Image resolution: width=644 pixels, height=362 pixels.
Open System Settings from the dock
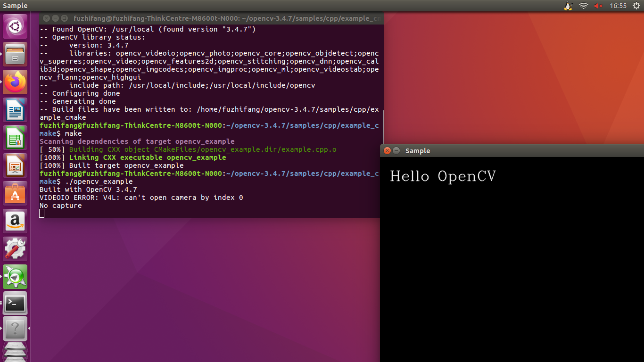(16, 249)
